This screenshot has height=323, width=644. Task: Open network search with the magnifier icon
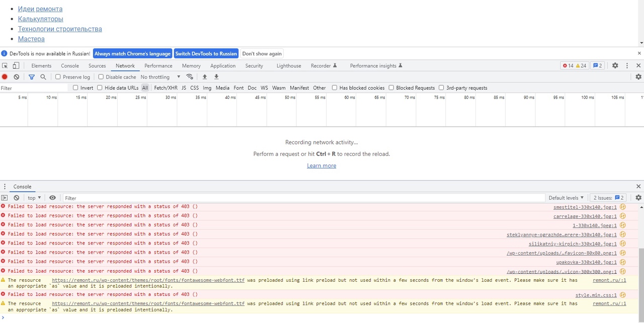tap(43, 77)
